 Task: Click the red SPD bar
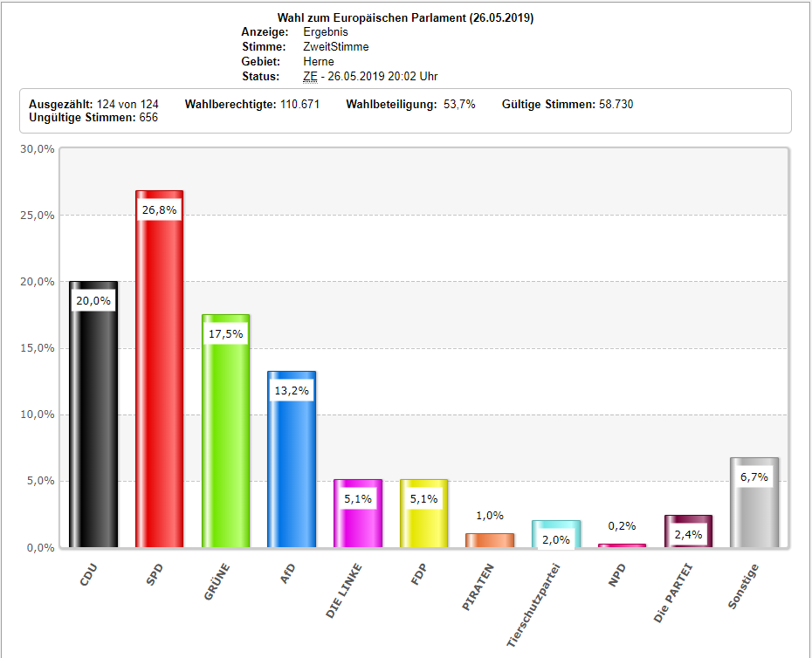(160, 369)
